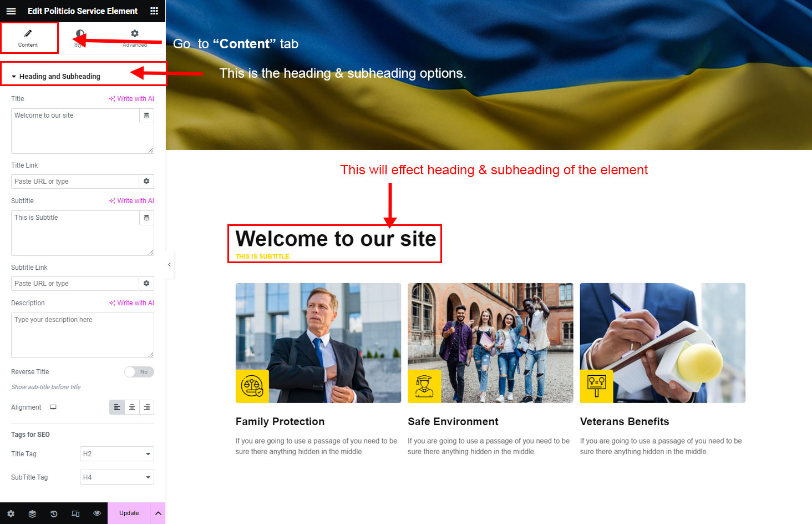This screenshot has width=812, height=524.
Task: Expand save options arrow next to Update
Action: [x=158, y=513]
